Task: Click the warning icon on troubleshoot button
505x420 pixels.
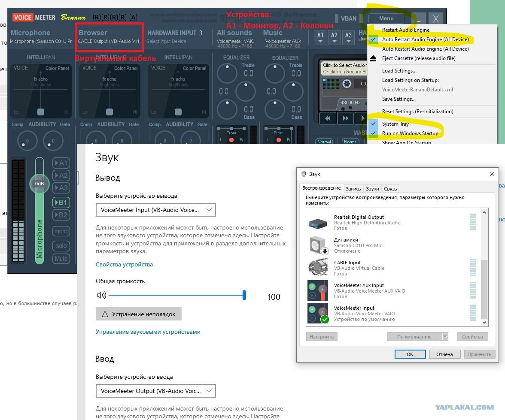Action: pyautogui.click(x=105, y=314)
